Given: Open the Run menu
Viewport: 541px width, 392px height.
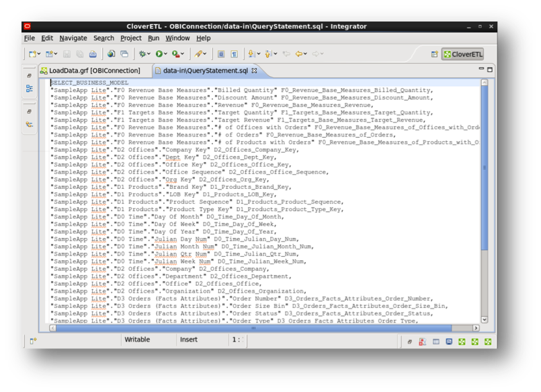Looking at the screenshot, I should (153, 38).
